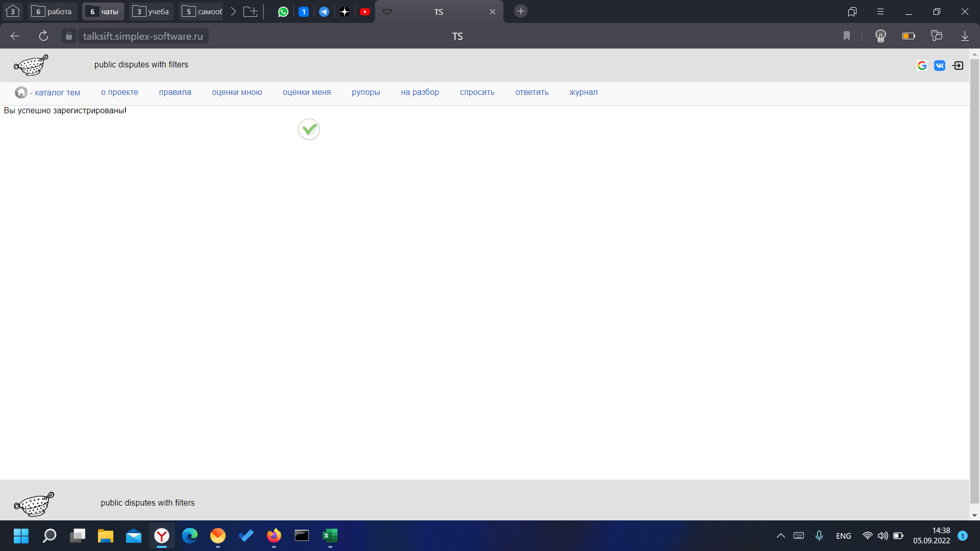980x551 pixels.
Task: Open the рупоры page
Action: 366,92
